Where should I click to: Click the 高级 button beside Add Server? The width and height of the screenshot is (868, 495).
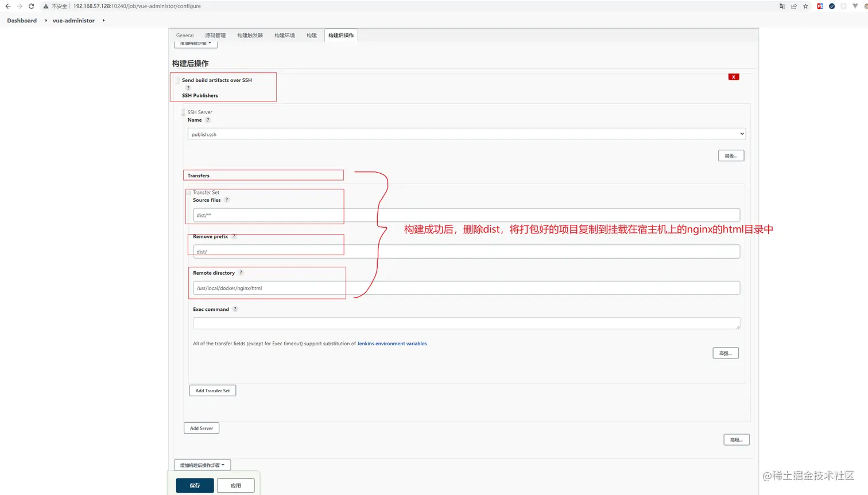(737, 440)
